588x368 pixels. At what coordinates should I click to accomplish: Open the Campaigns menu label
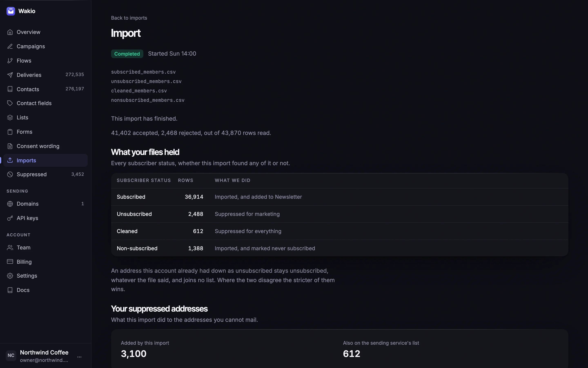[31, 46]
